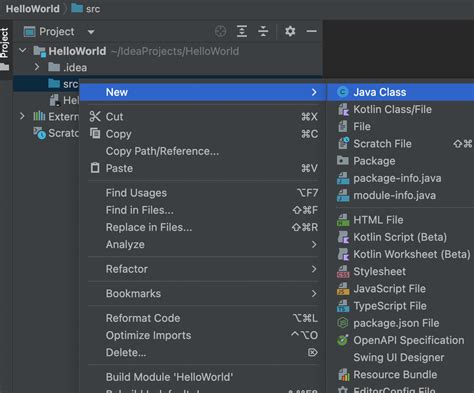Image resolution: width=474 pixels, height=393 pixels.
Task: Select Find Usages menu entry
Action: [203, 193]
